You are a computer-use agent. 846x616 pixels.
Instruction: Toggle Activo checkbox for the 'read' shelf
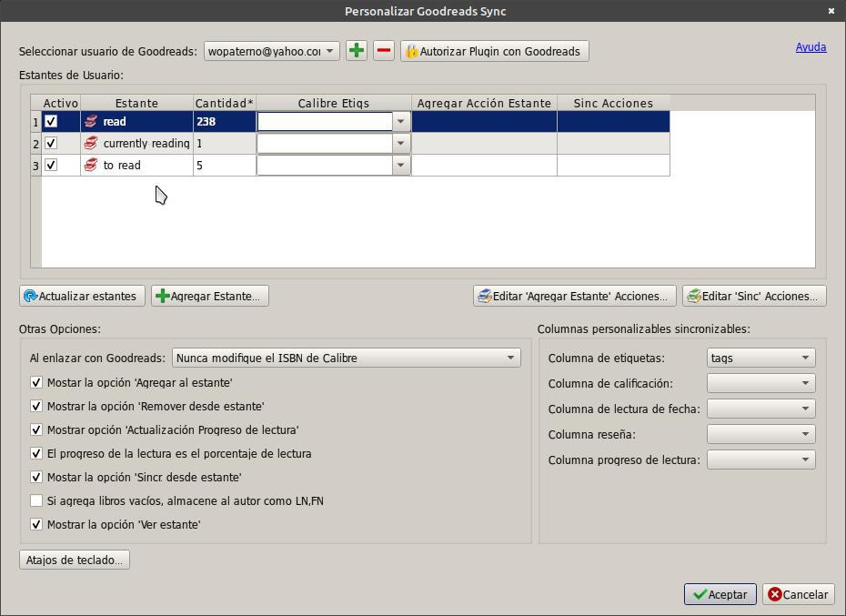click(51, 122)
